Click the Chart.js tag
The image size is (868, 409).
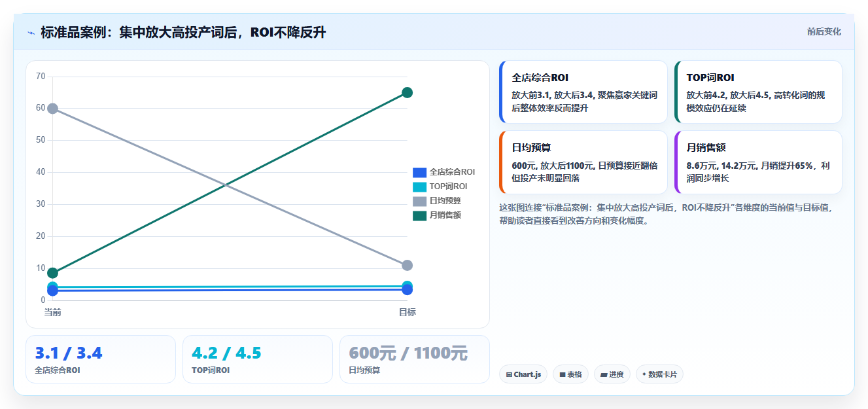[523, 374]
